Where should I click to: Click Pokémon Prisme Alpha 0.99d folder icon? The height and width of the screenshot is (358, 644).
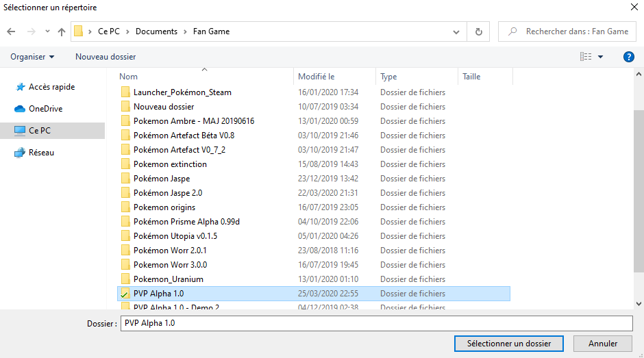click(x=125, y=221)
